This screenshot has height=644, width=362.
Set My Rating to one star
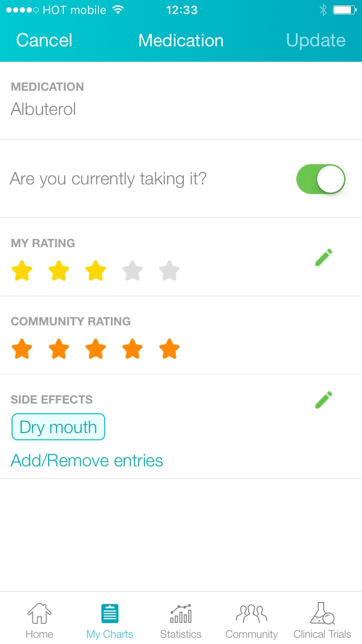pyautogui.click(x=22, y=271)
